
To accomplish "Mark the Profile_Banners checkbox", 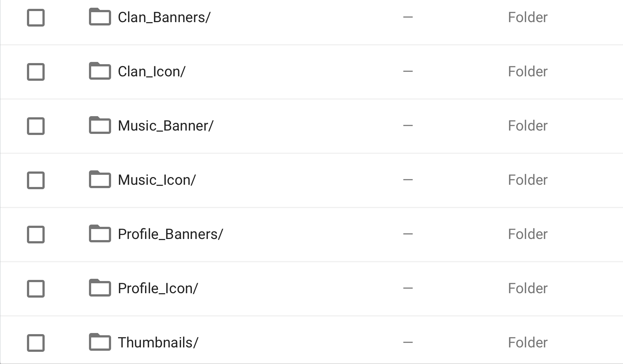I will point(36,235).
